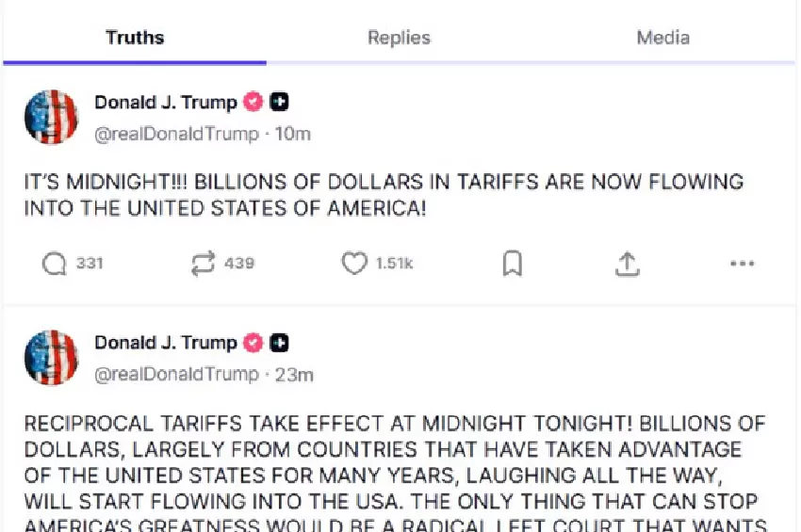Open more options for the first post
Viewport: 801px width, 532px height.
[743, 264]
